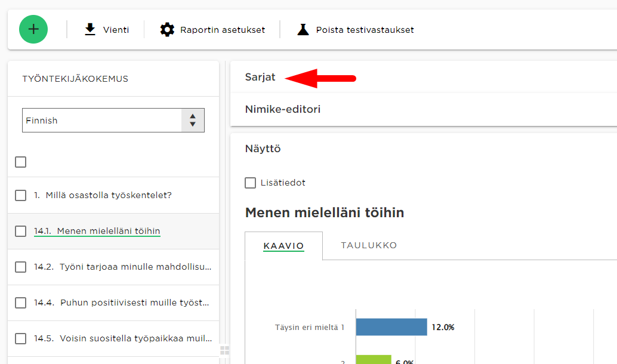Switch to the KAAVIO tab
The image size is (617, 364).
pyautogui.click(x=283, y=246)
